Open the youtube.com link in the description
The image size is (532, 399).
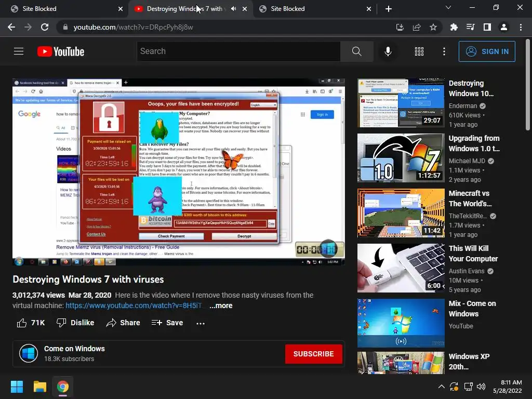coord(134,305)
